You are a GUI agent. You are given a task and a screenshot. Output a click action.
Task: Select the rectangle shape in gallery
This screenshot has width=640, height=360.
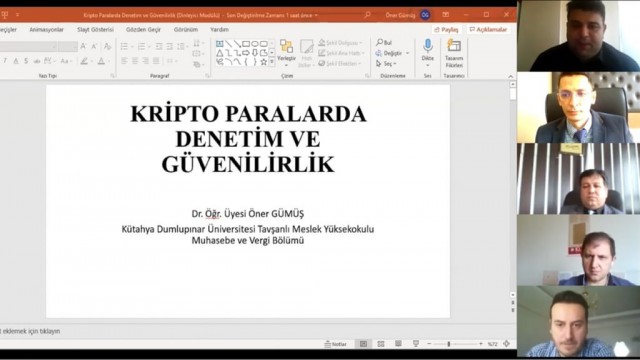pyautogui.click(x=246, y=44)
